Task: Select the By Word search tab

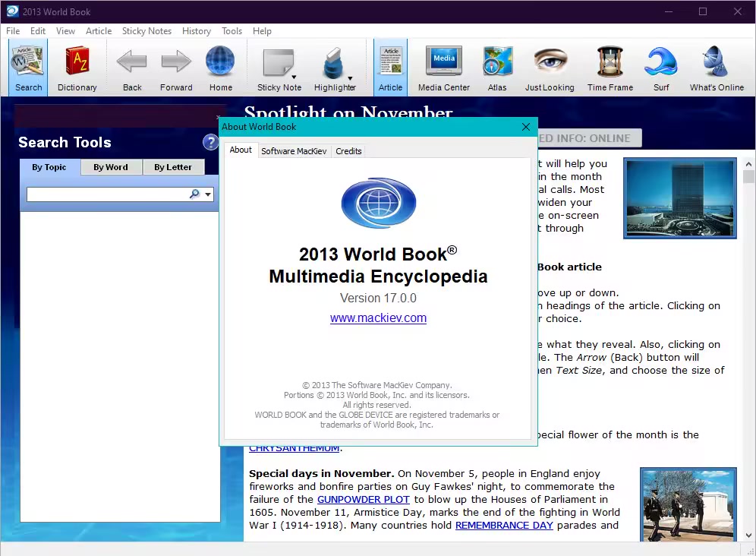Action: click(x=111, y=167)
